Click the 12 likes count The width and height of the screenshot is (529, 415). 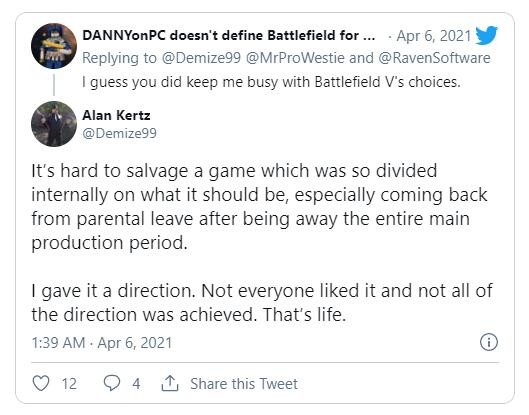point(69,384)
